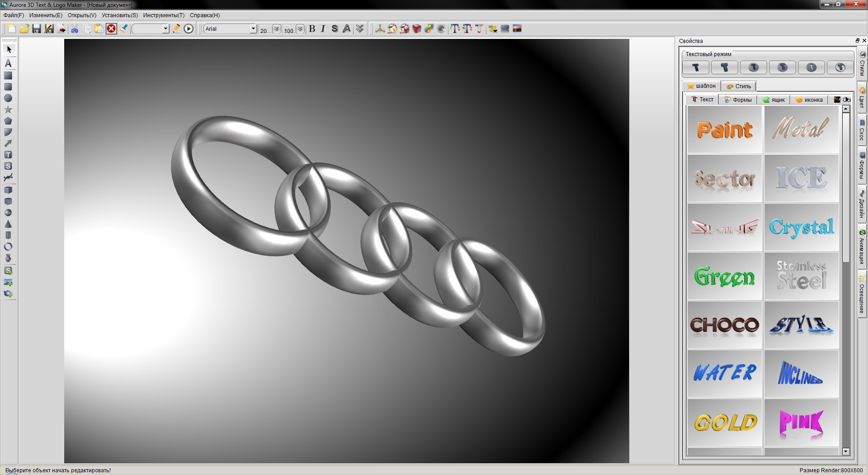The image size is (868, 475).
Task: Choose the 3D cone shape tool
Action: pyautogui.click(x=8, y=224)
